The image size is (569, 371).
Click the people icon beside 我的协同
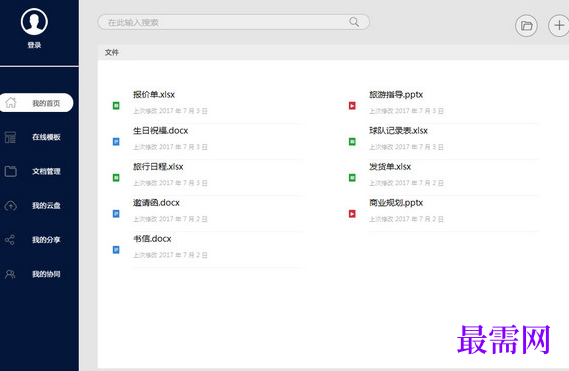(x=10, y=274)
